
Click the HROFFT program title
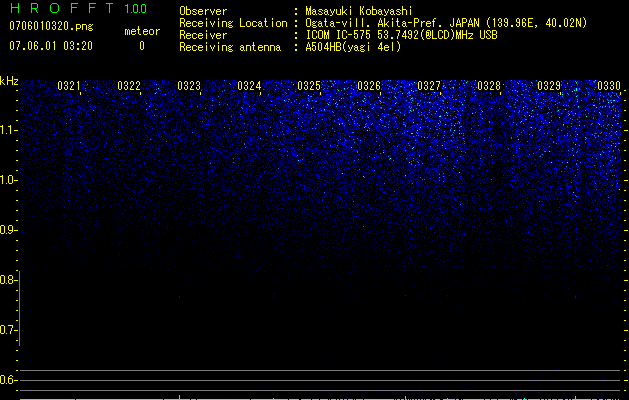62,8
